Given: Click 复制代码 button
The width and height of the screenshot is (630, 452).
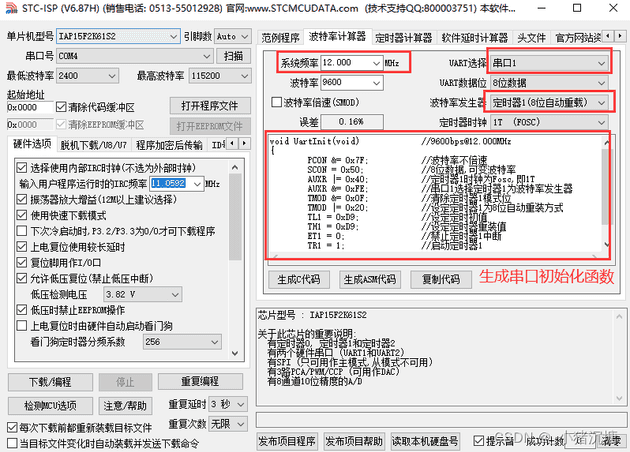Looking at the screenshot, I should coord(441,279).
